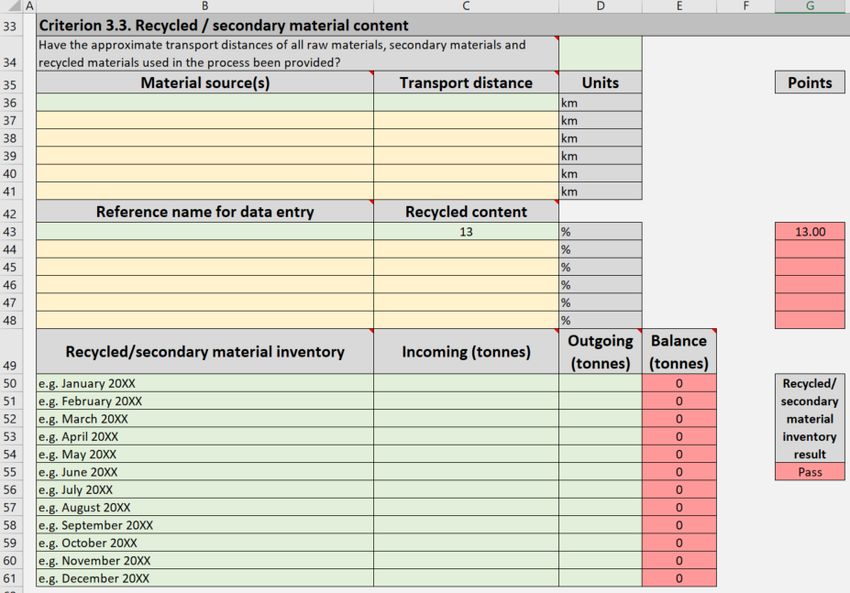Select the e.g. July 20XX cell
Screen dimensions: 850x593
[x=205, y=489]
